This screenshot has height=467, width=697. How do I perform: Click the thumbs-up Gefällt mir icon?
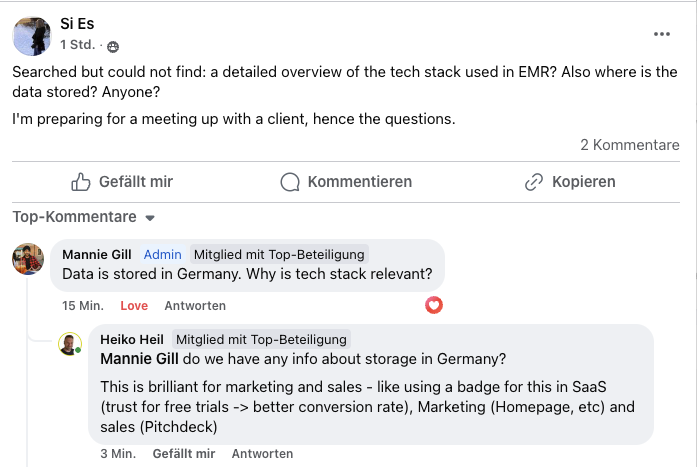point(82,182)
